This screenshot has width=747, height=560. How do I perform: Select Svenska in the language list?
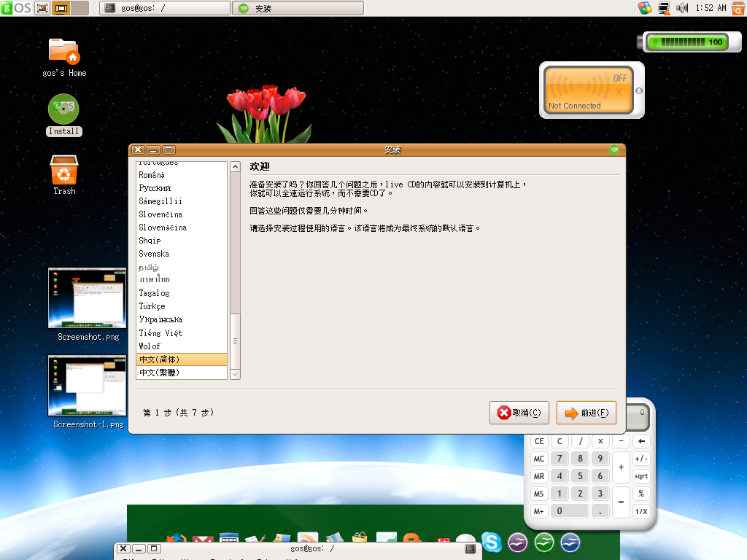coord(182,254)
